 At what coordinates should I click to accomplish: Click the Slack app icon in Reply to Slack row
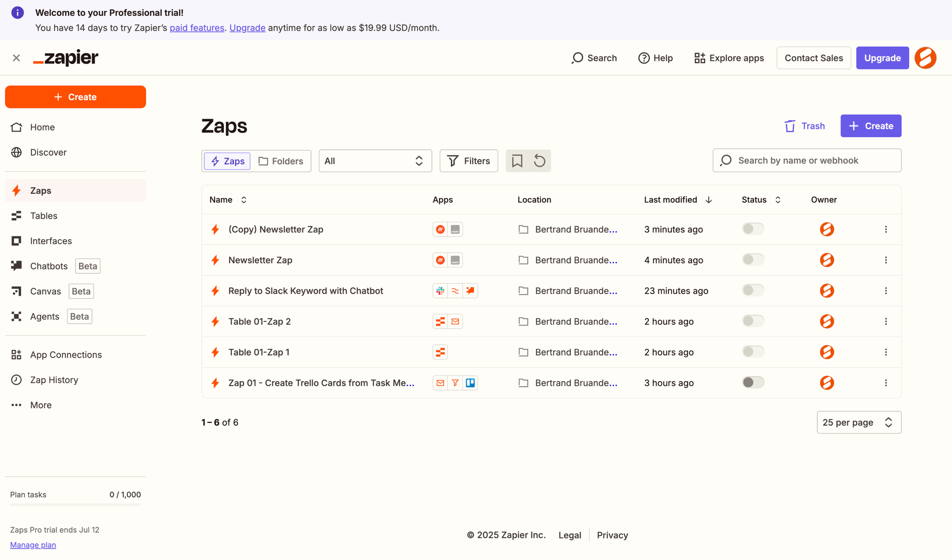440,291
